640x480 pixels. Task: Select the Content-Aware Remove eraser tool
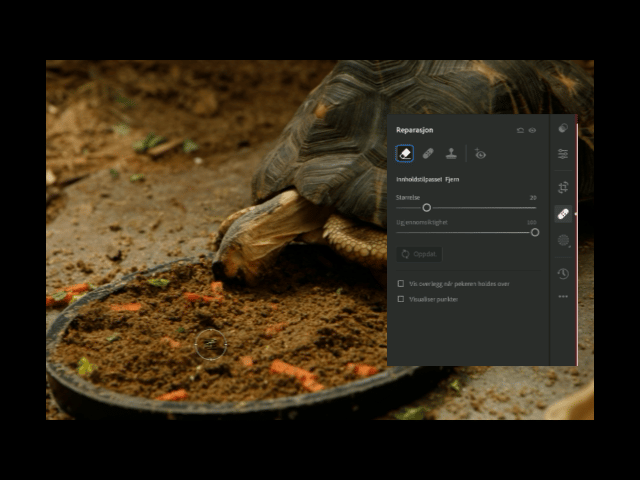[404, 153]
